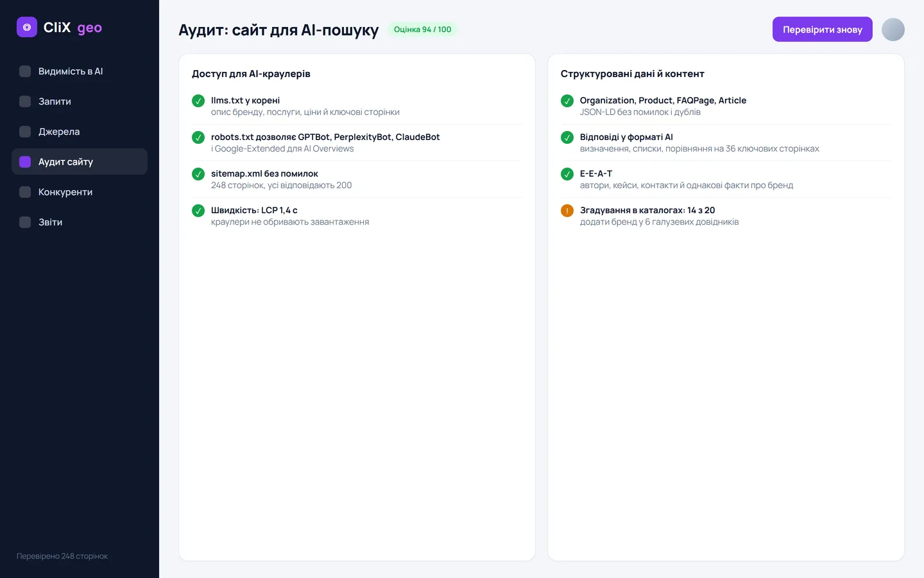Click the robots.txt дозволяє GPTBot row title
Screen dimensions: 924x578
click(x=325, y=137)
